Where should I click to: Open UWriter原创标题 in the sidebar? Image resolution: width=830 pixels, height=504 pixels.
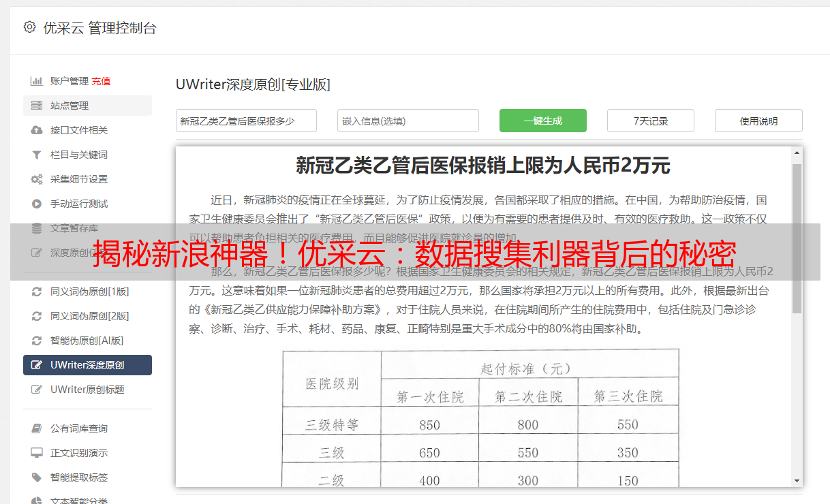coord(87,390)
